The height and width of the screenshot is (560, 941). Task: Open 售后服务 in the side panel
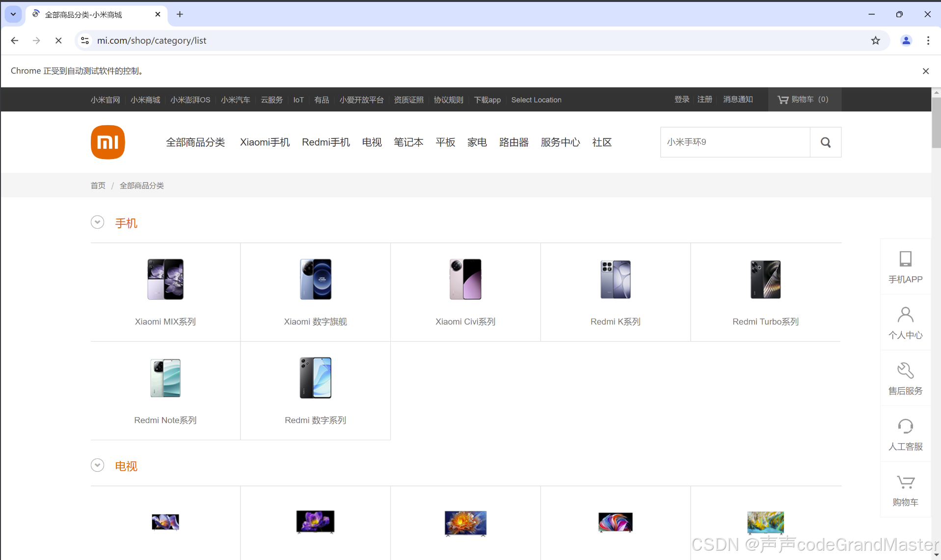tap(905, 378)
